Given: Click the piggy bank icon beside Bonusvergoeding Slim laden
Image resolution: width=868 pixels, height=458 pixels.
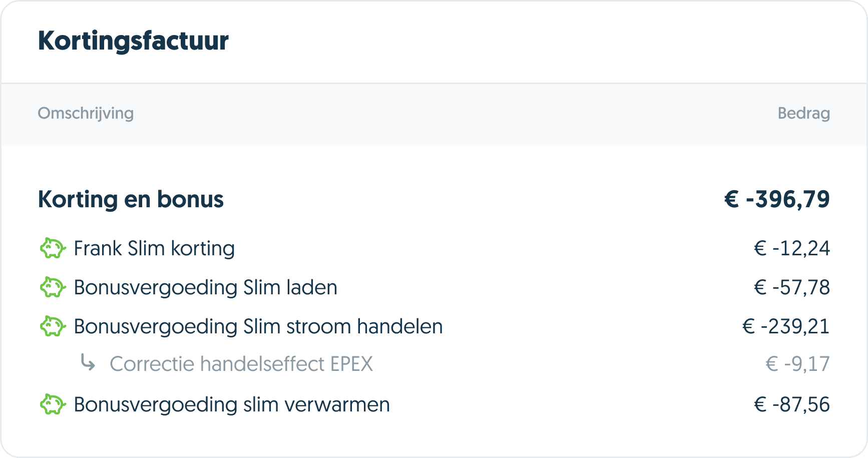Looking at the screenshot, I should 53,287.
